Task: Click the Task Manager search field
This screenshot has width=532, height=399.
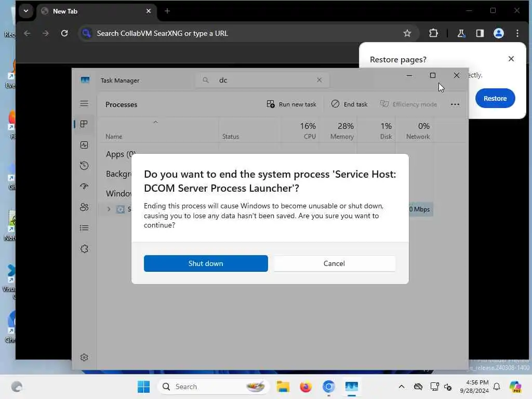Action: pyautogui.click(x=262, y=80)
